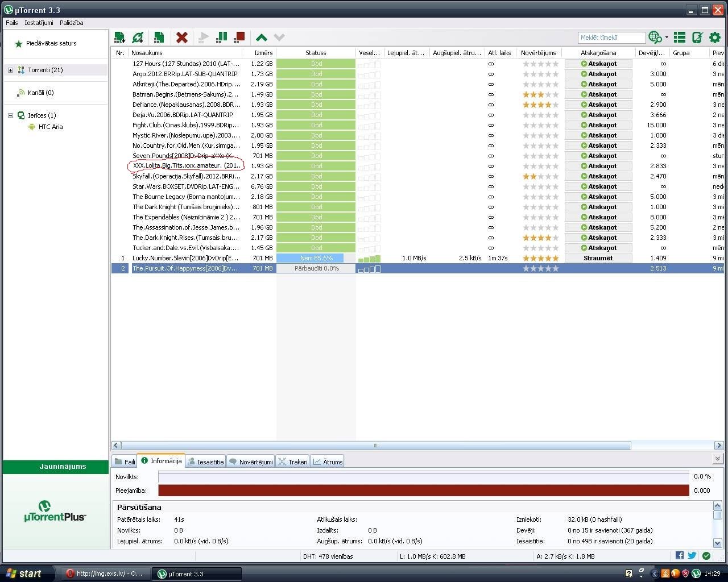Click the list view icon in the toolbar
Viewport: 728px width, 582px height.
(679, 38)
